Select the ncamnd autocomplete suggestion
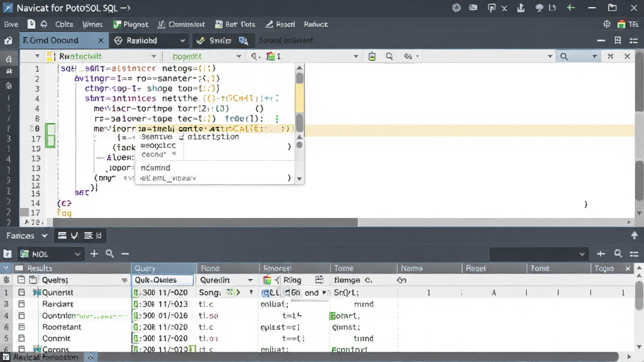This screenshot has width=644, height=362. (155, 167)
